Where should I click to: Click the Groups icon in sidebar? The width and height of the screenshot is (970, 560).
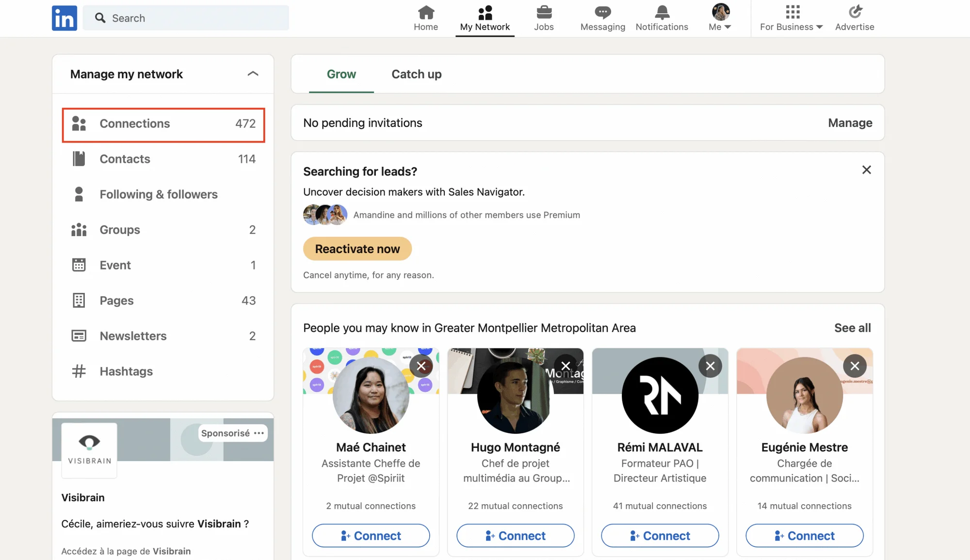[x=79, y=230]
